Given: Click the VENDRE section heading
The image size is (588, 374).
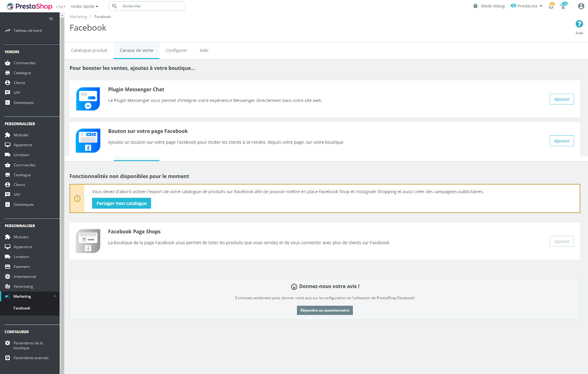Looking at the screenshot, I should tap(12, 52).
